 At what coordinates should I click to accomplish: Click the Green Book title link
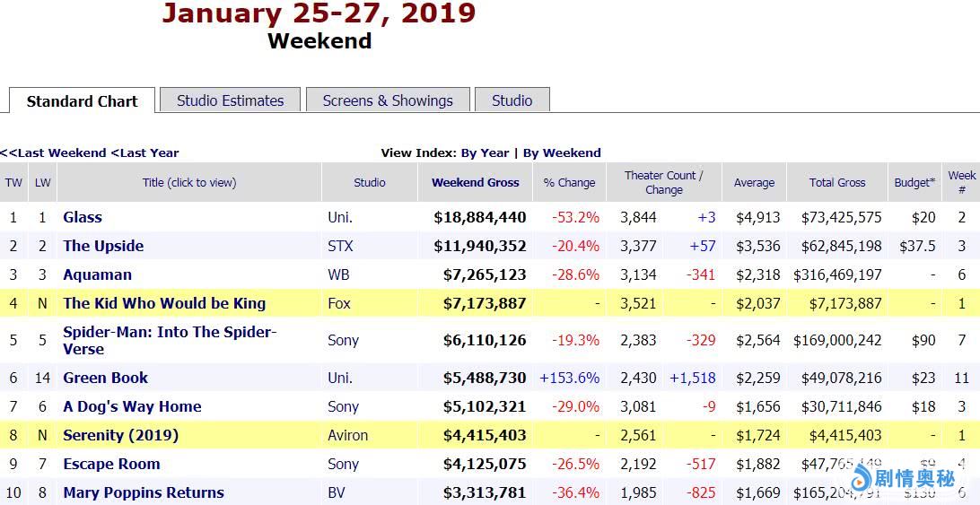(x=105, y=378)
